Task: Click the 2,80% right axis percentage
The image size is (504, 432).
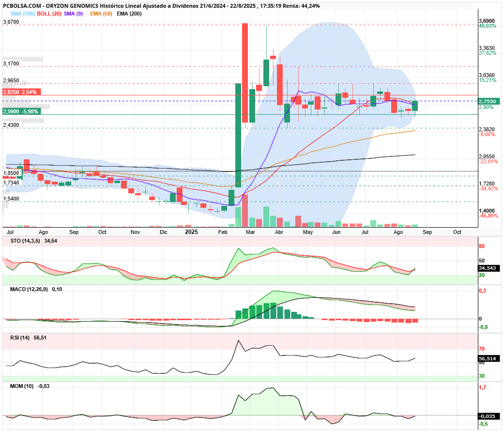Action: [x=486, y=107]
